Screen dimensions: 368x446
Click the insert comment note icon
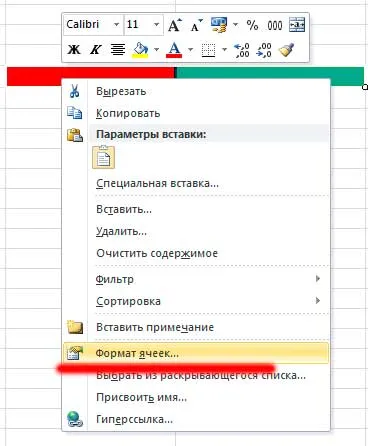[75, 327]
